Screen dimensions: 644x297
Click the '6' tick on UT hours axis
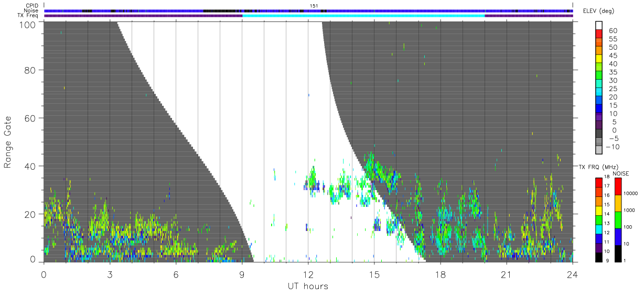[176, 274]
